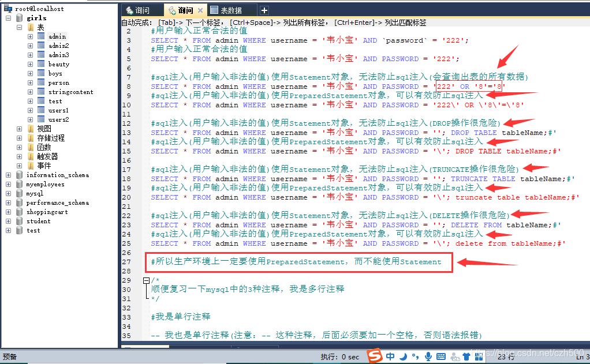Screen dimensions: 590x364
Task: Select the beauty table row
Action: [59, 64]
